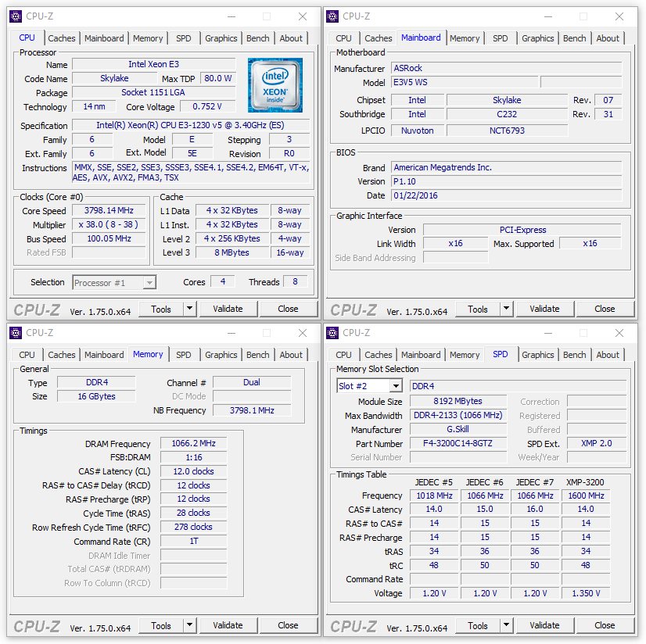
Task: Click the Intel Xeon inside logo
Action: tap(275, 85)
